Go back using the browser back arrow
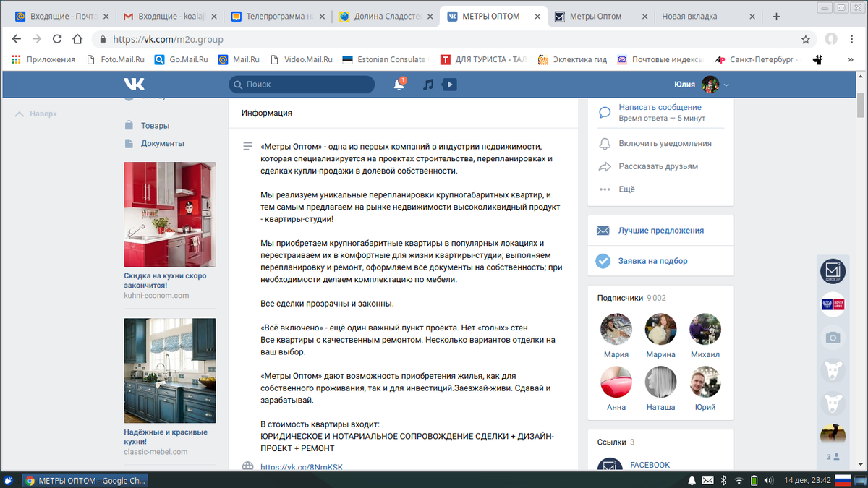The height and width of the screenshot is (488, 868). point(17,39)
